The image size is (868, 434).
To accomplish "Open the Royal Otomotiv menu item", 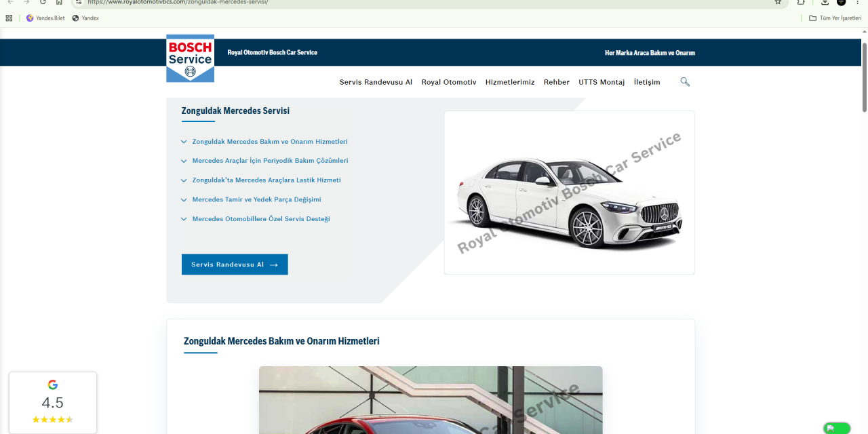I will pos(449,82).
